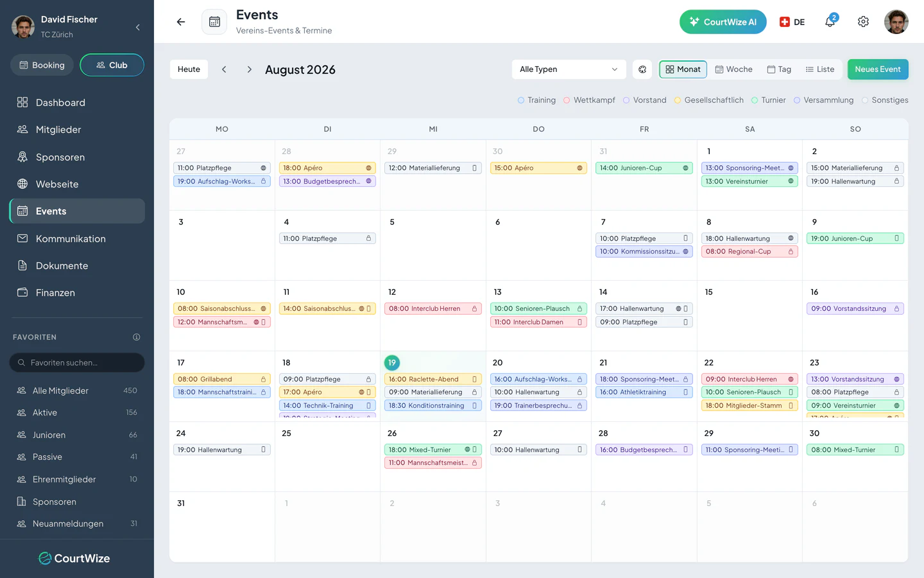Screen dimensions: 924x578
Task: Click the Neues Event button
Action: click(878, 69)
